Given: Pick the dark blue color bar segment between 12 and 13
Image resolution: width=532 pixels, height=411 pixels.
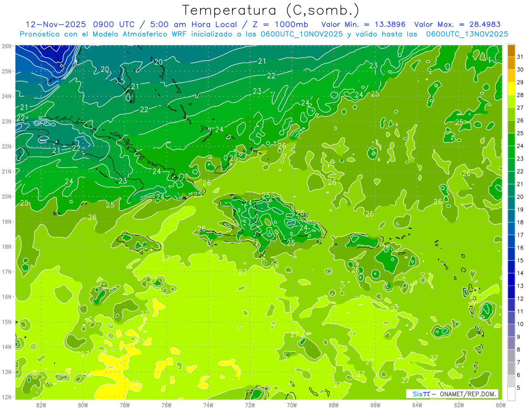Looking at the screenshot, I should tap(511, 292).
